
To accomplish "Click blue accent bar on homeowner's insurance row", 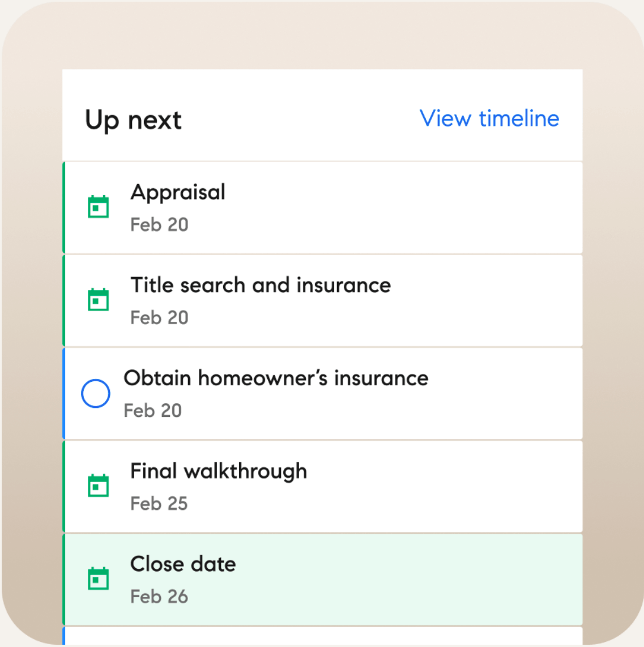I will click(x=64, y=394).
